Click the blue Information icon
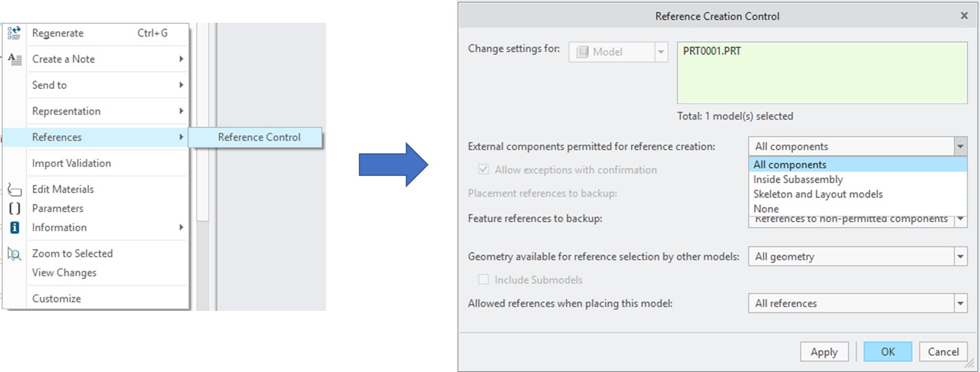This screenshot has height=372, width=980. 14,228
